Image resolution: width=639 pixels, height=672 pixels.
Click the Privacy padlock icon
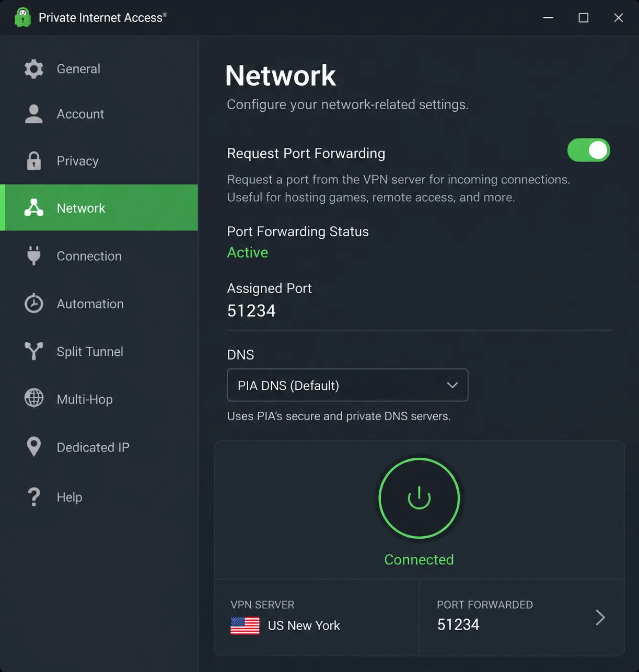pos(34,161)
